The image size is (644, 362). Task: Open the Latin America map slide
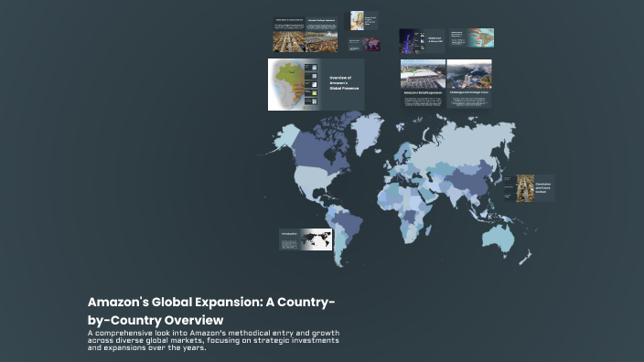(471, 37)
